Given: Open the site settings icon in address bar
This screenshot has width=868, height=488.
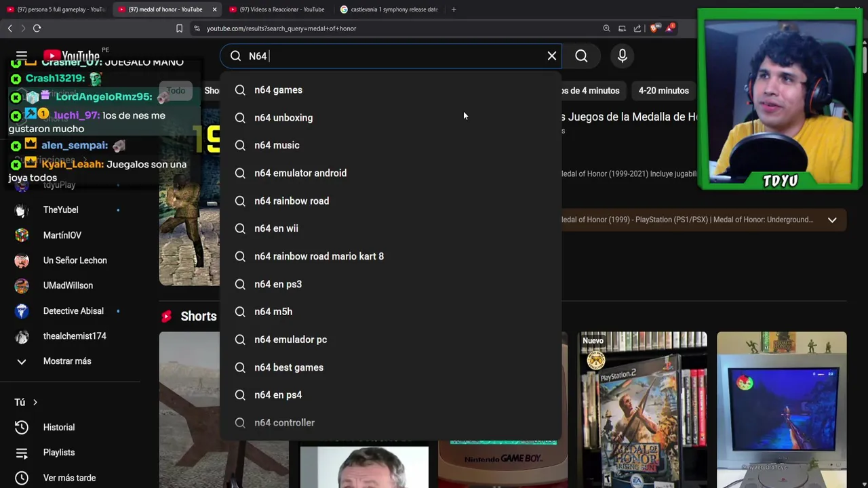Looking at the screenshot, I should pos(197,28).
